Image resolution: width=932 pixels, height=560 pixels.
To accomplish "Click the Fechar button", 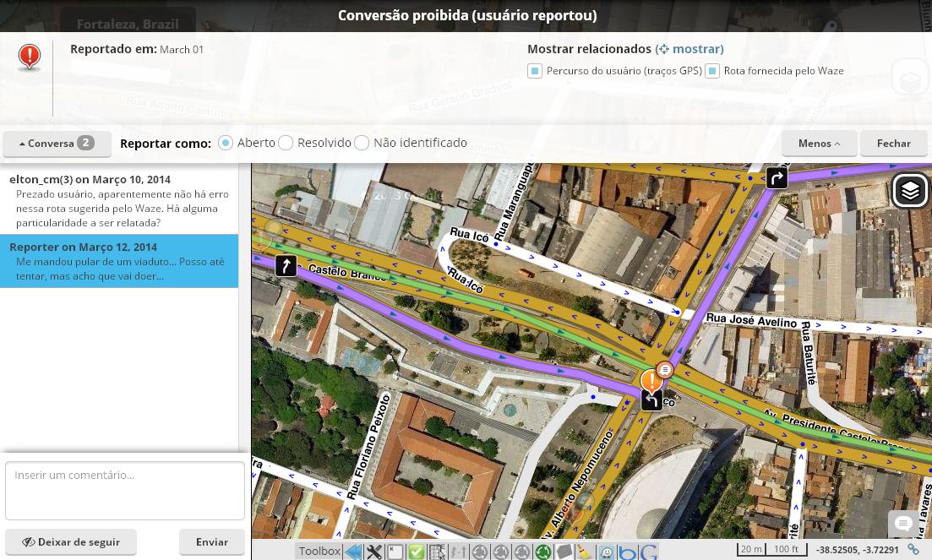I will 893,143.
